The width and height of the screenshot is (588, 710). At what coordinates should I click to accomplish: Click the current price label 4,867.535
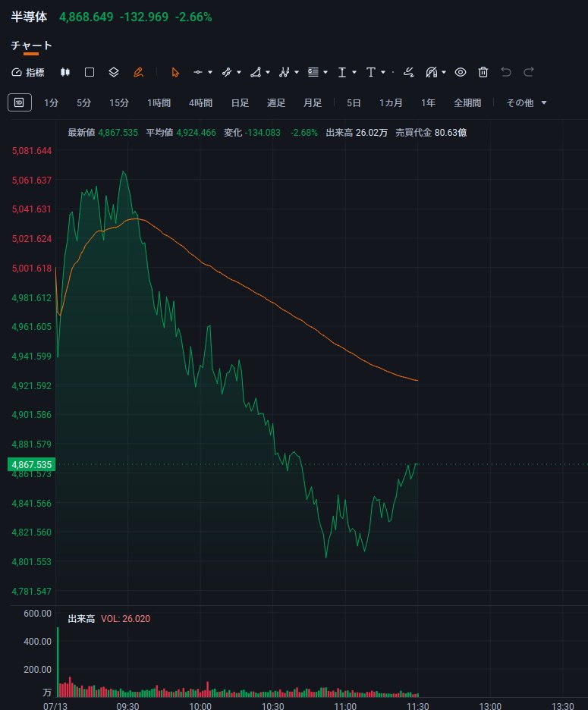[32, 464]
